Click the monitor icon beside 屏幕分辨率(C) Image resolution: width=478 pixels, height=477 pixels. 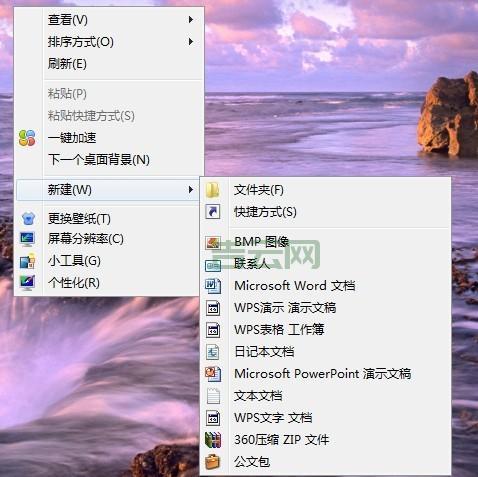point(27,239)
